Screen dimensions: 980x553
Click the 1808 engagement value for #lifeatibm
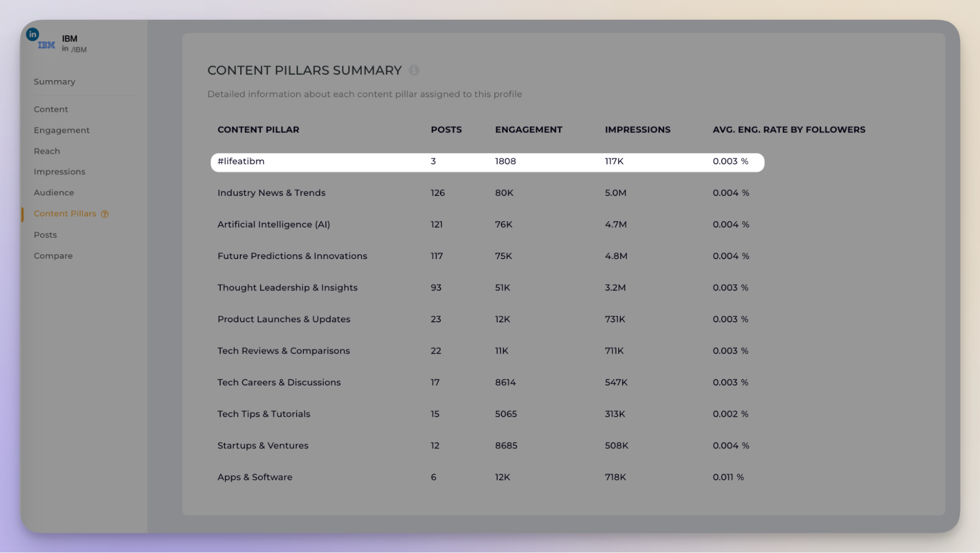point(505,161)
